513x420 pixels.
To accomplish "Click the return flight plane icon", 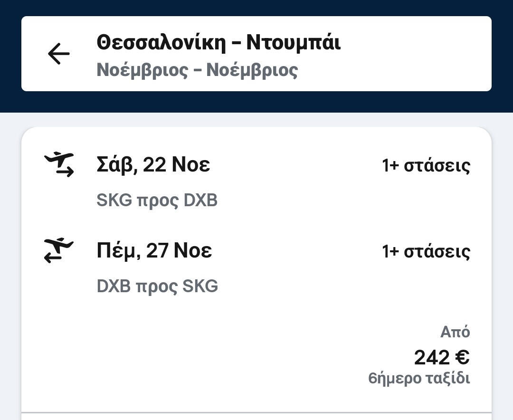I will (59, 250).
